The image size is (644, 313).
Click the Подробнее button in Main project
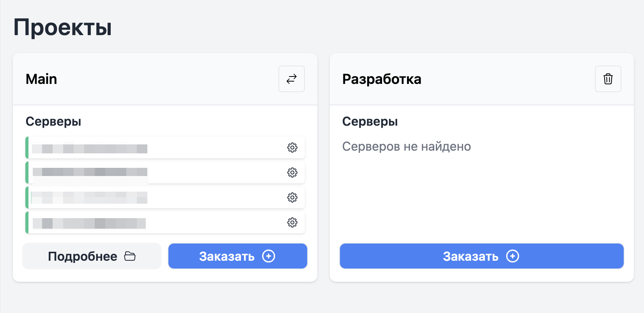[x=92, y=256]
